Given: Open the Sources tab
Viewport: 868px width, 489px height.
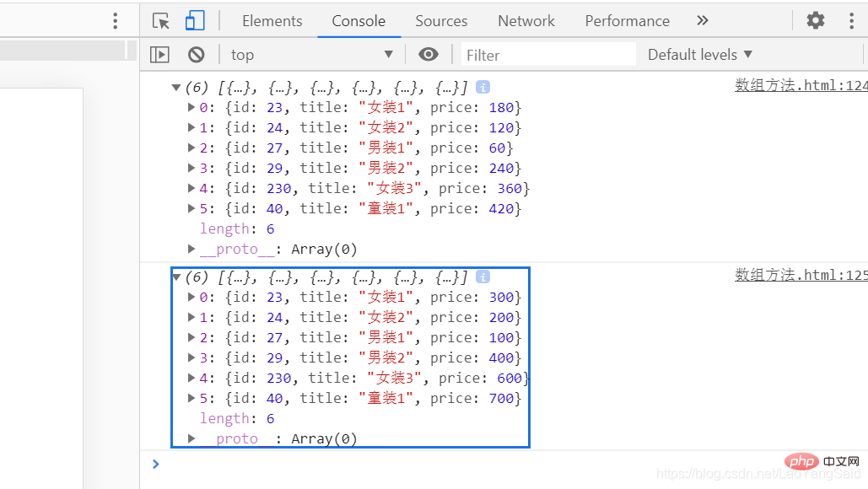Looking at the screenshot, I should pyautogui.click(x=441, y=21).
